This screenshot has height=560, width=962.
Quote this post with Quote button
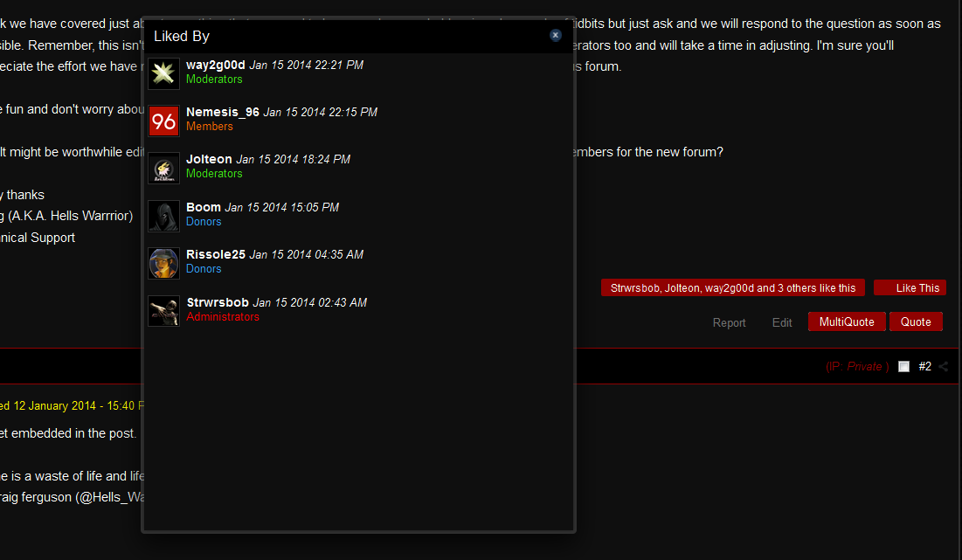coord(916,321)
